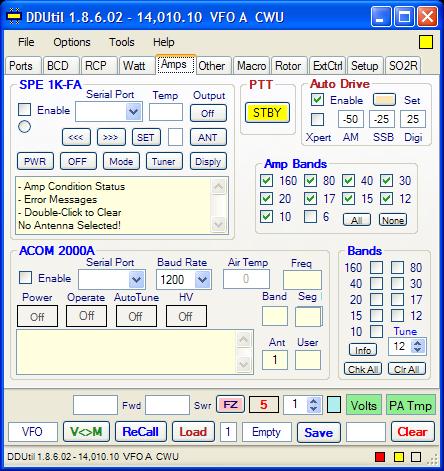Click the V<>M swap button
This screenshot has height=471, width=444.
pos(86,432)
